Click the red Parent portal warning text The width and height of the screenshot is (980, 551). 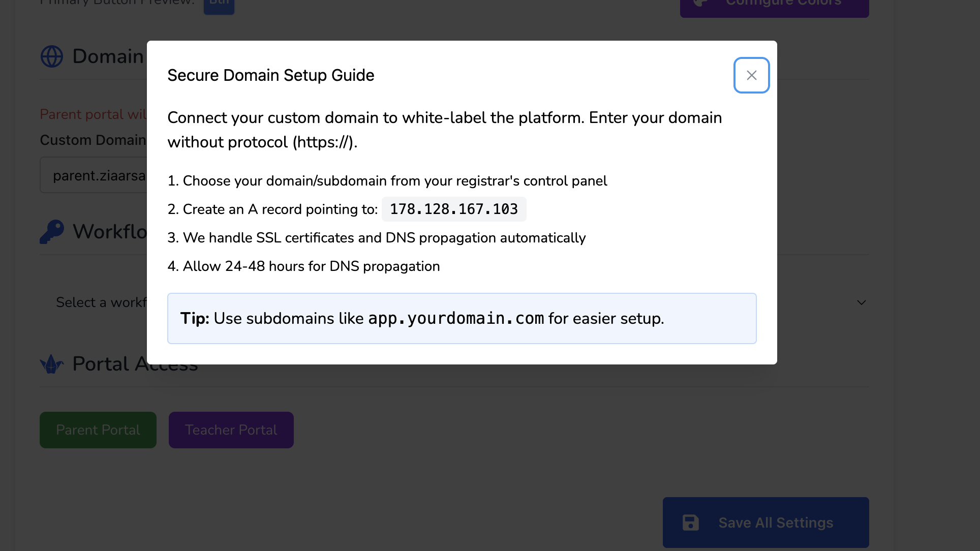[93, 114]
